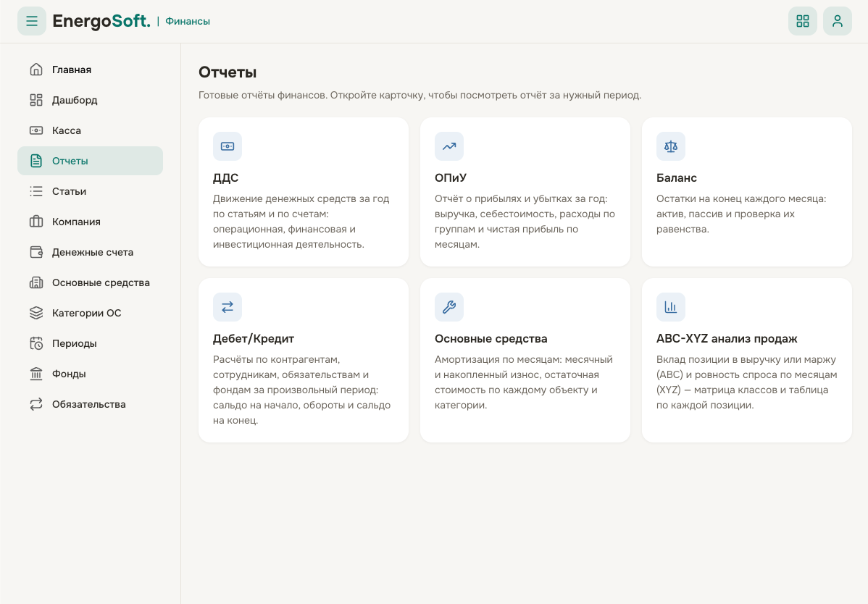Open Денежные счета in sidebar
The image size is (868, 604).
(x=91, y=252)
